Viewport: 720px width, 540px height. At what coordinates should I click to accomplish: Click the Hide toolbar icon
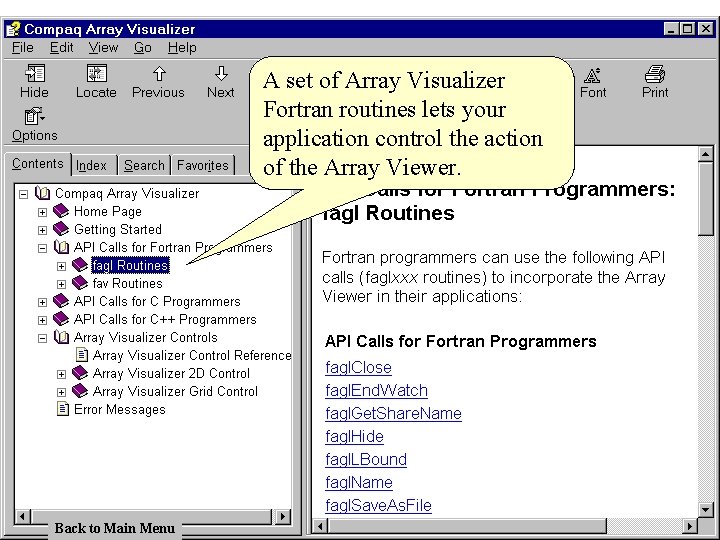(34, 73)
